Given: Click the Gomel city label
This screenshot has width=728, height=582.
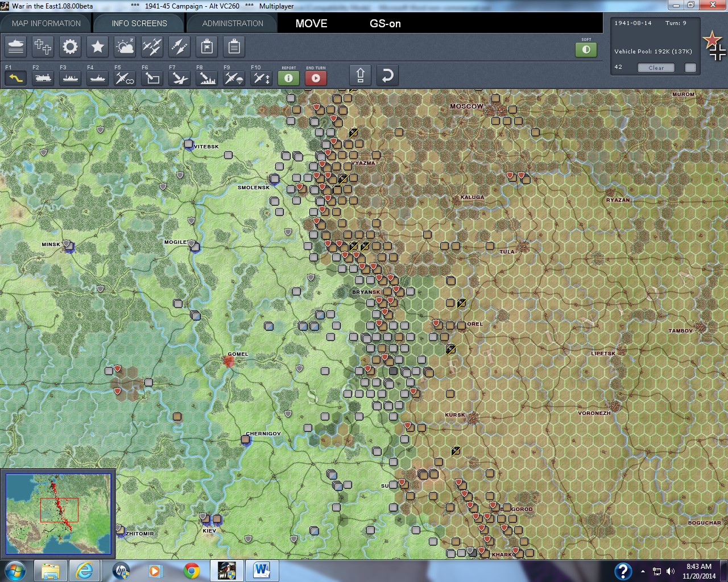Looking at the screenshot, I should (238, 354).
